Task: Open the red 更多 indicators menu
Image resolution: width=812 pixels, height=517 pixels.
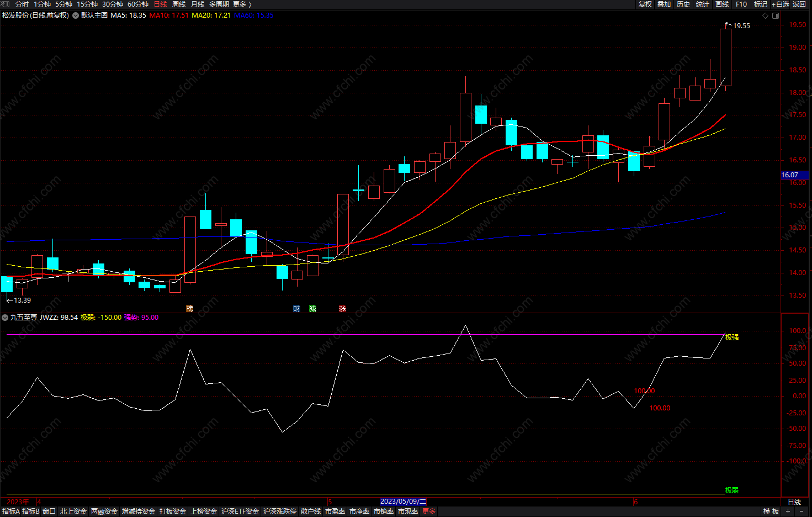Action: point(429,511)
